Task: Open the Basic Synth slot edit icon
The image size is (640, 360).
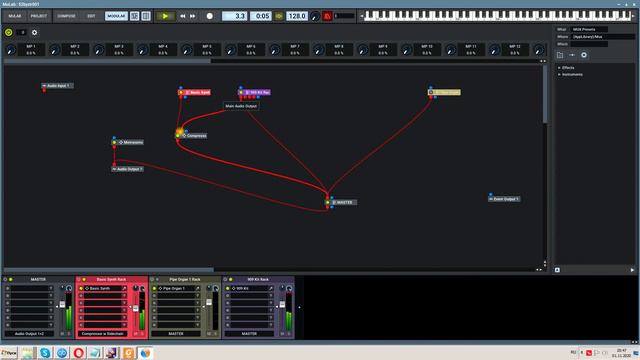Action: (124, 288)
